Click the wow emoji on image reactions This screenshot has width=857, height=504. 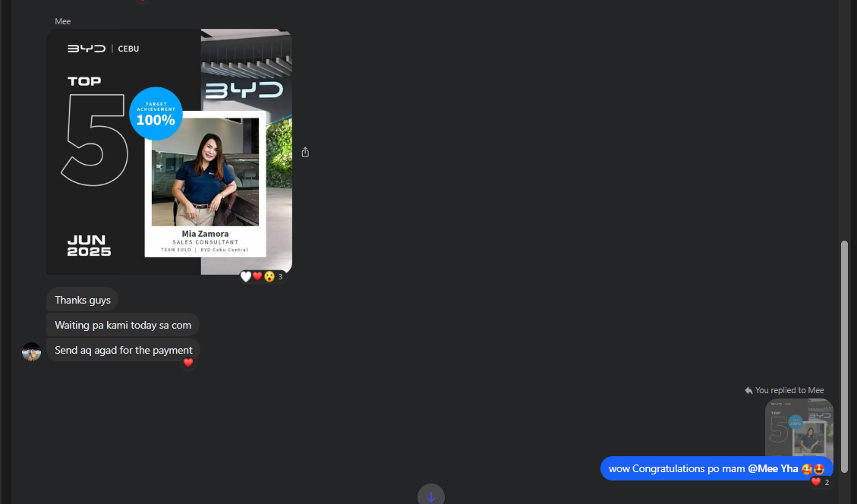pyautogui.click(x=269, y=277)
